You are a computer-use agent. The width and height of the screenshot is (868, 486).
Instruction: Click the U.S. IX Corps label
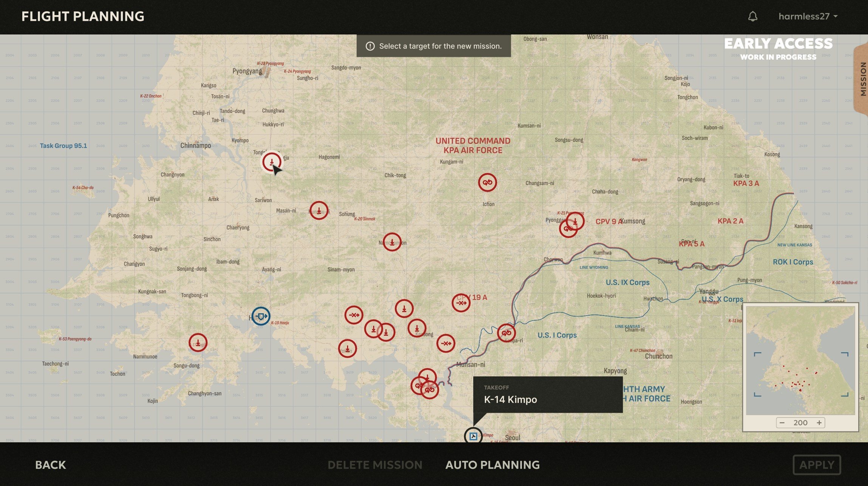coord(627,282)
